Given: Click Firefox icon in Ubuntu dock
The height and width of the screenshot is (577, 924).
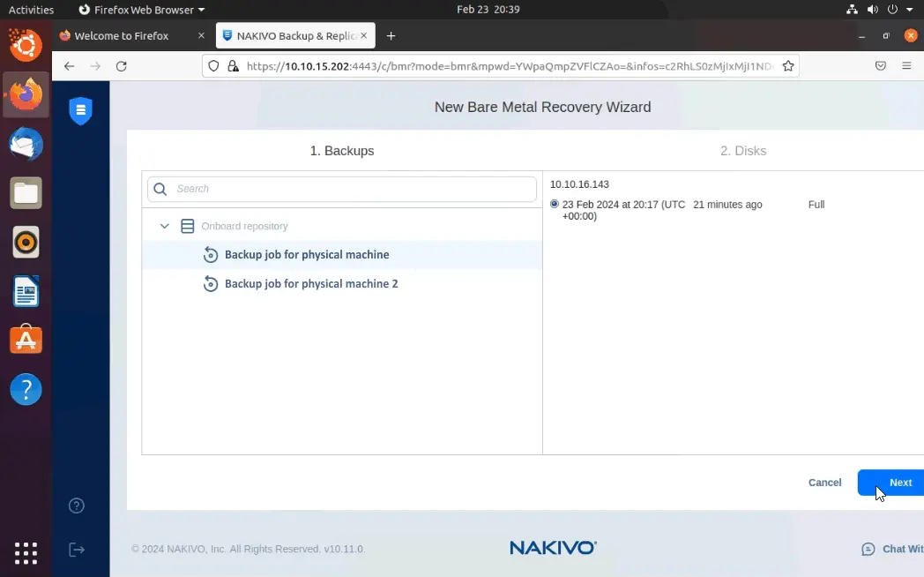Looking at the screenshot, I should tap(26, 95).
